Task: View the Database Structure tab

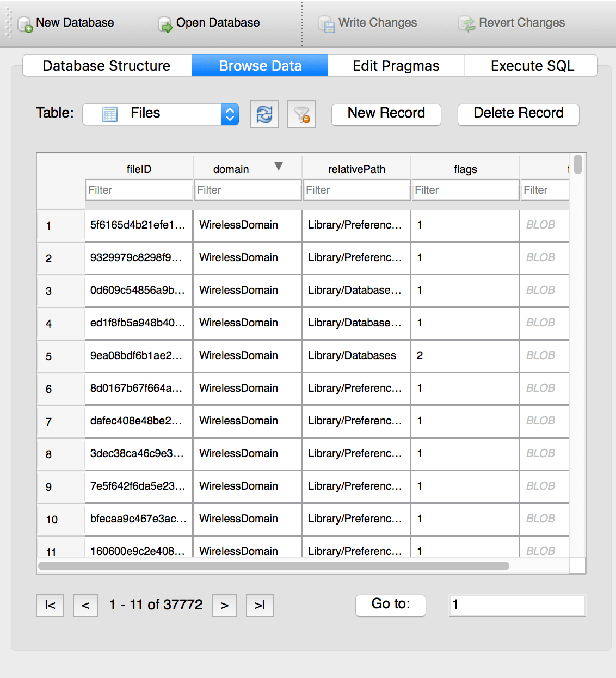Action: [107, 65]
